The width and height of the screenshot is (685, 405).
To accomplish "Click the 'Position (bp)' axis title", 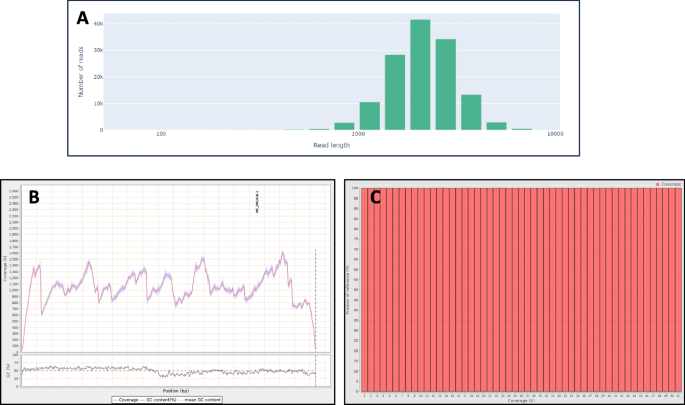I will coord(176,391).
